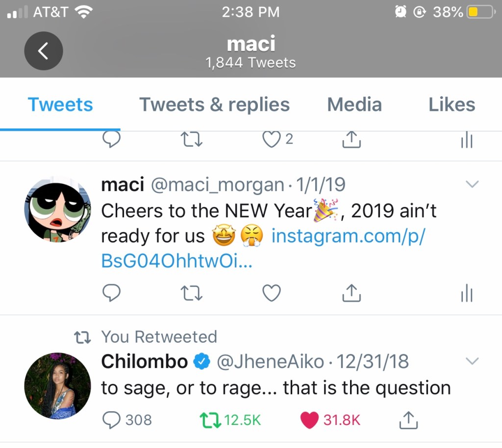
Task: Reply to Chilombo's sage or rage tweet
Action: tap(112, 420)
